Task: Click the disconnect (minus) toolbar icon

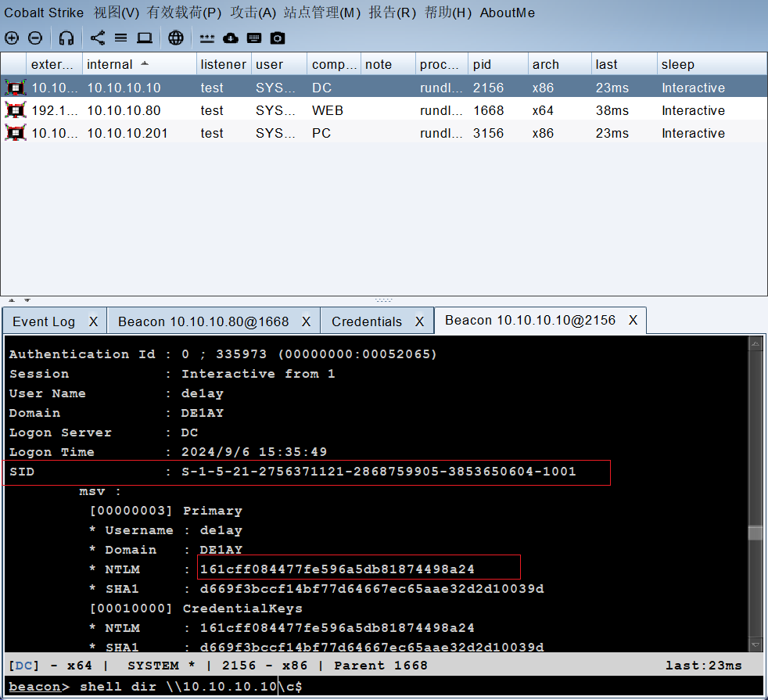Action: (35, 38)
